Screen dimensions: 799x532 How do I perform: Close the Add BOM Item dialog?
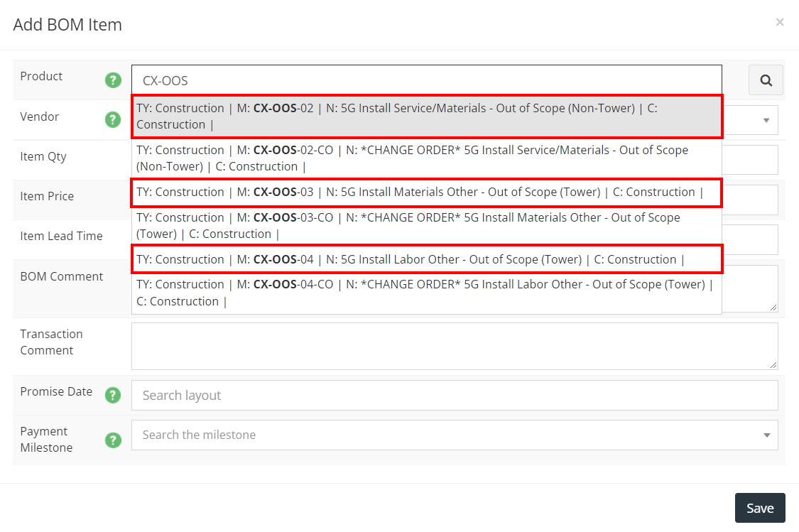tap(780, 22)
